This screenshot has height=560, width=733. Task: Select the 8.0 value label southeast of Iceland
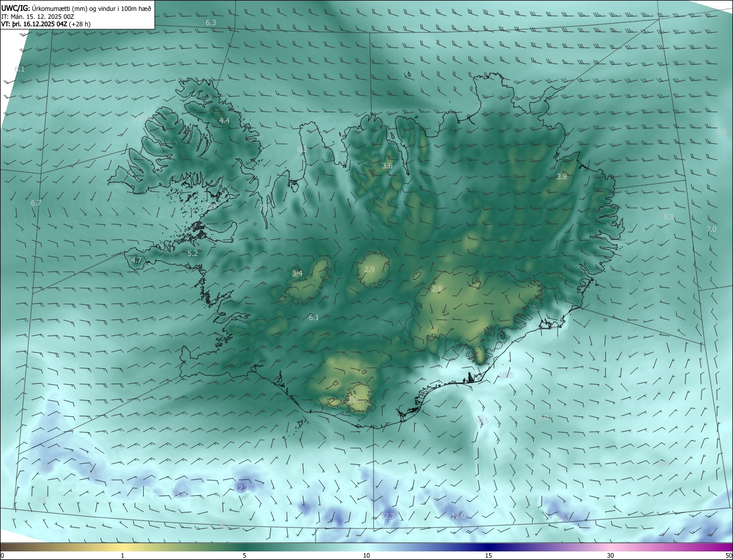coord(543,418)
